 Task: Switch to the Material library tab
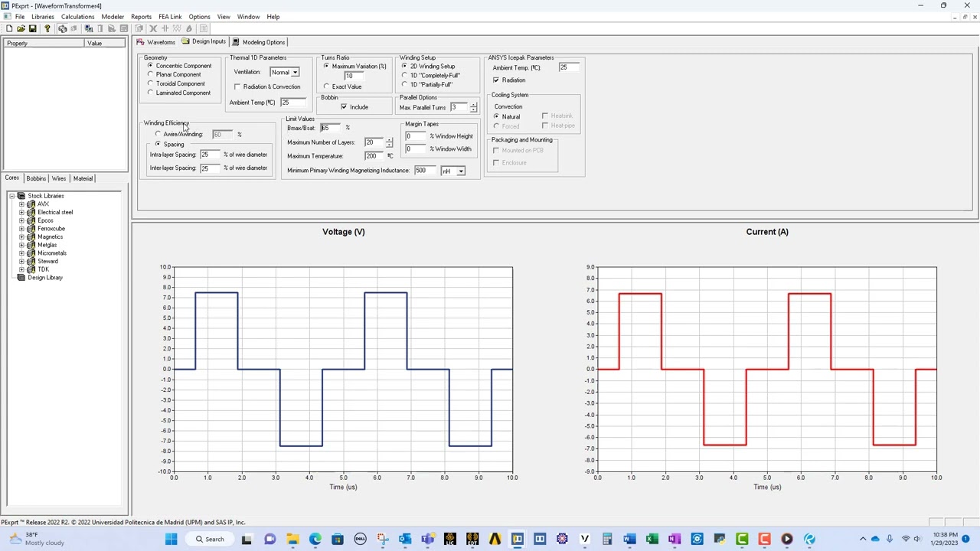click(x=83, y=178)
